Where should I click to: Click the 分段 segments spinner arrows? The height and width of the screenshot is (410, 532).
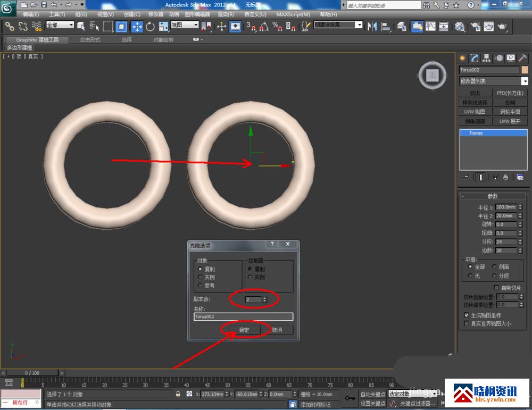520,241
